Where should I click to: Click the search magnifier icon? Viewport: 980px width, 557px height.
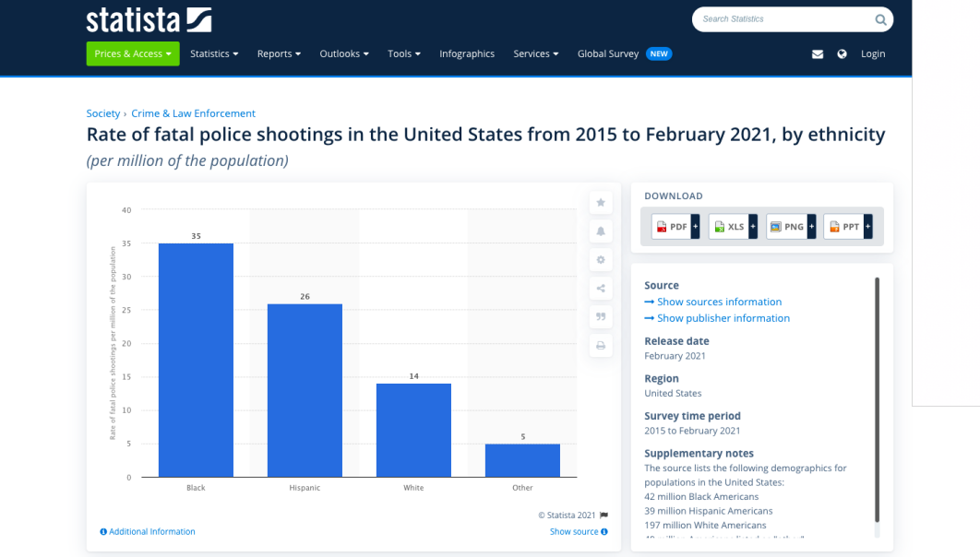point(880,19)
